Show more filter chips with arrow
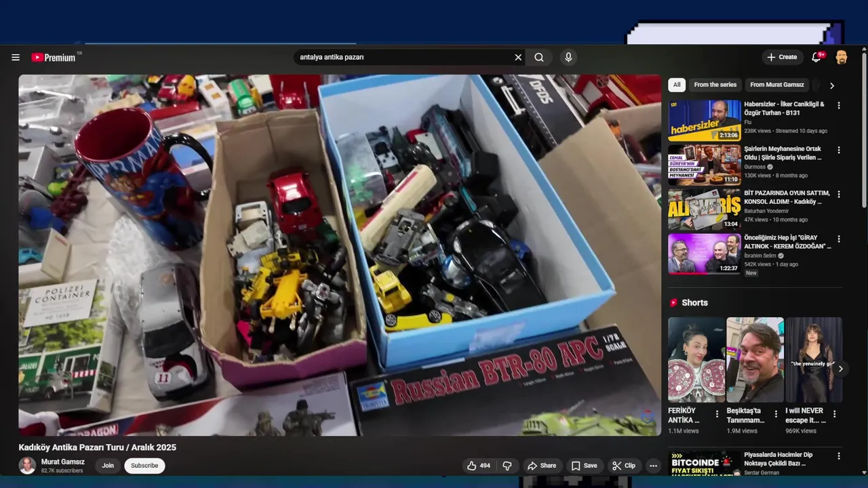Screen dimensions: 868x488 click(x=832, y=85)
